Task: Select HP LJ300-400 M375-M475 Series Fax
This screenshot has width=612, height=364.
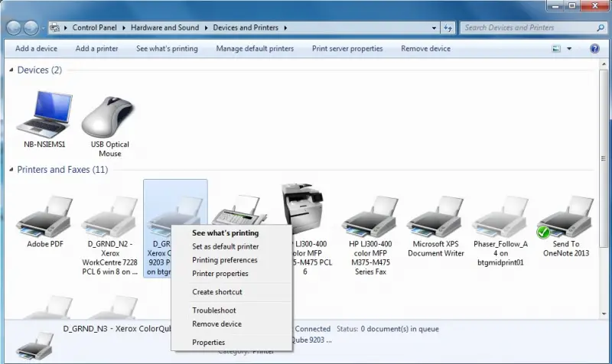Action: tap(370, 216)
